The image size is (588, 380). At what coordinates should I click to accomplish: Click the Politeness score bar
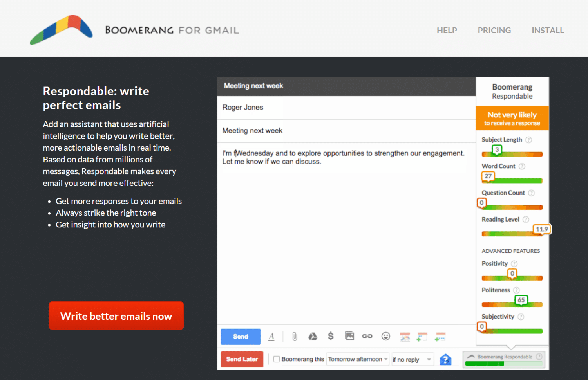click(x=512, y=304)
